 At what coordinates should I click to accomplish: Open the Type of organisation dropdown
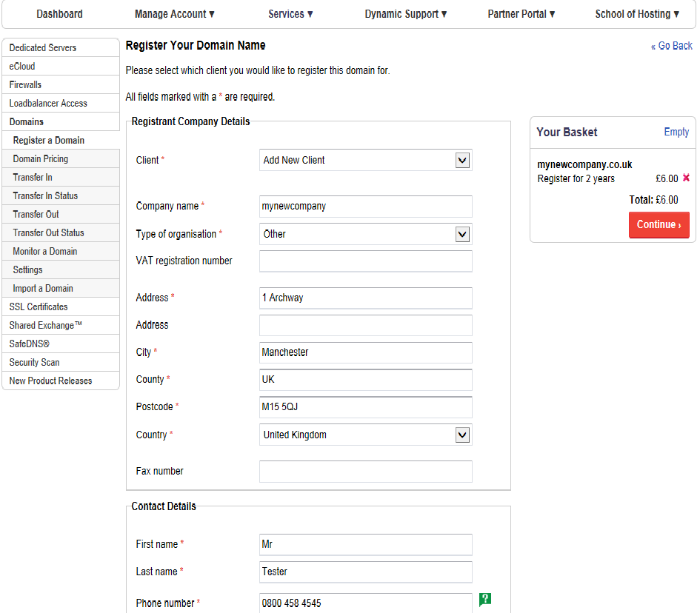(366, 234)
